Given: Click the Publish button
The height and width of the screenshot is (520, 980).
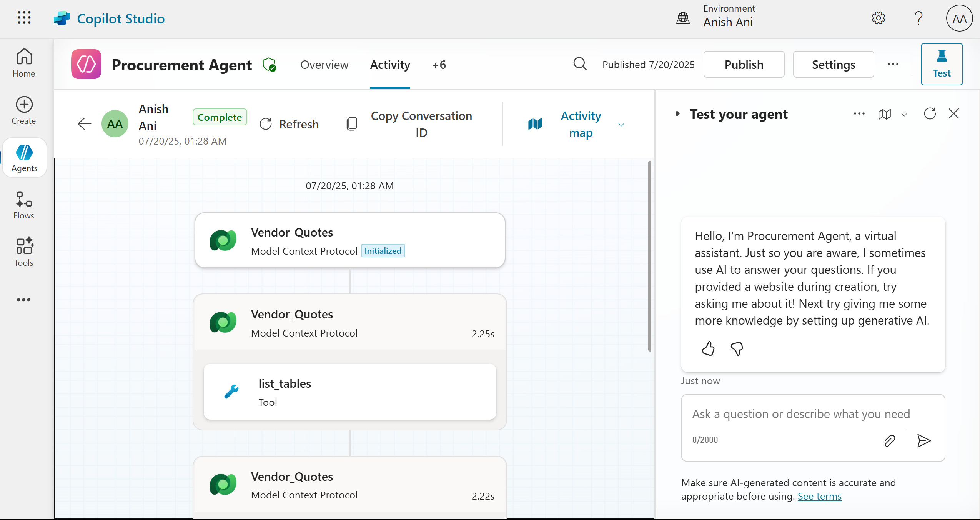Looking at the screenshot, I should 744,65.
